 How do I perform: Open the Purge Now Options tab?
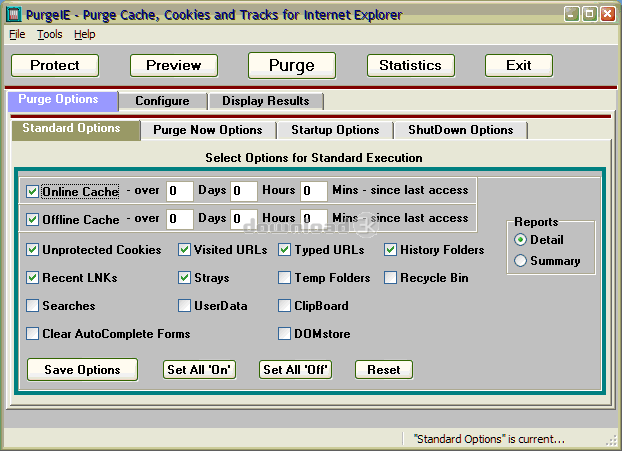(x=208, y=130)
